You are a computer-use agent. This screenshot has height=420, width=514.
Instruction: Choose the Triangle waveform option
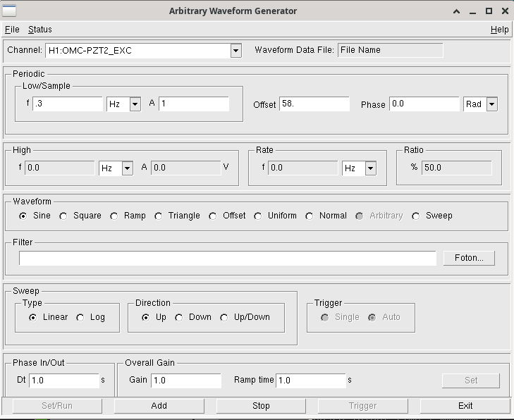[x=159, y=216]
